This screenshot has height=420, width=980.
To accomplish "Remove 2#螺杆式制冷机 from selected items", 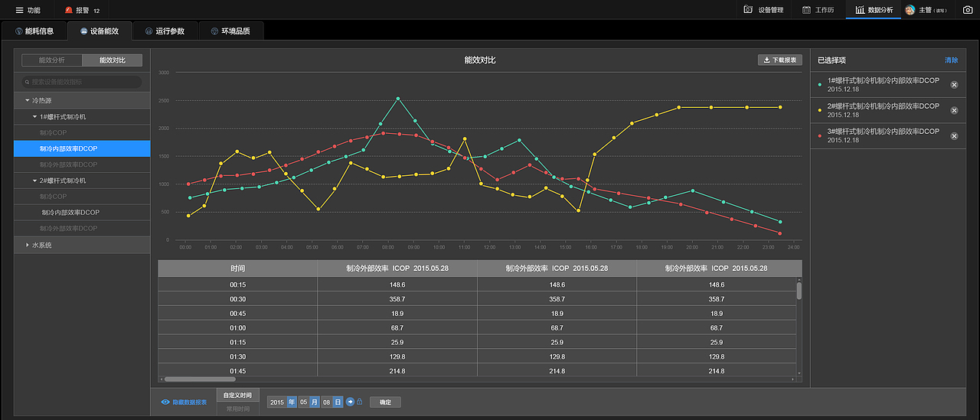I will (954, 110).
